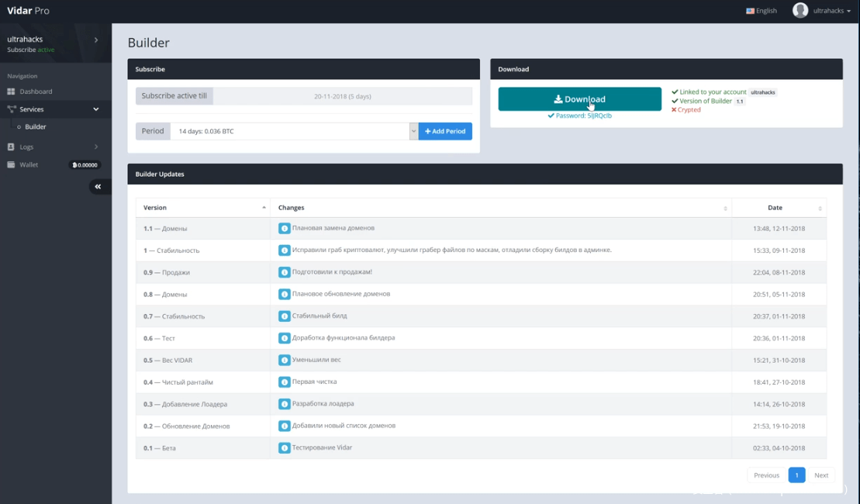The height and width of the screenshot is (504, 860).
Task: Click the Logs icon in navigation
Action: coord(11,147)
